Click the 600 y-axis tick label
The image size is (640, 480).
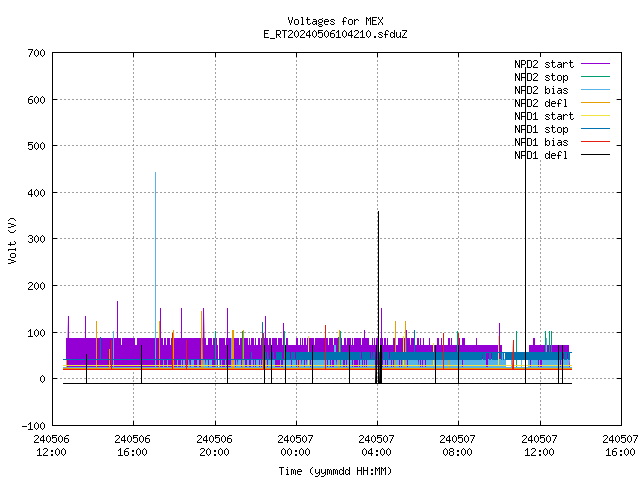click(37, 100)
